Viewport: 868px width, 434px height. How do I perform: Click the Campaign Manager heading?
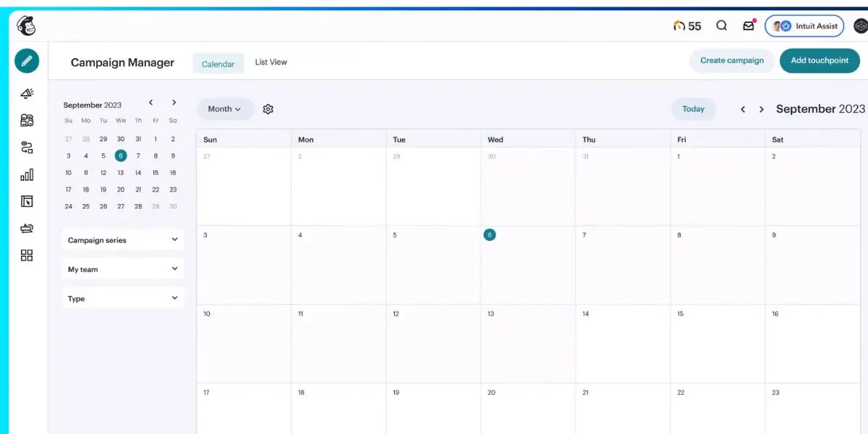122,63
